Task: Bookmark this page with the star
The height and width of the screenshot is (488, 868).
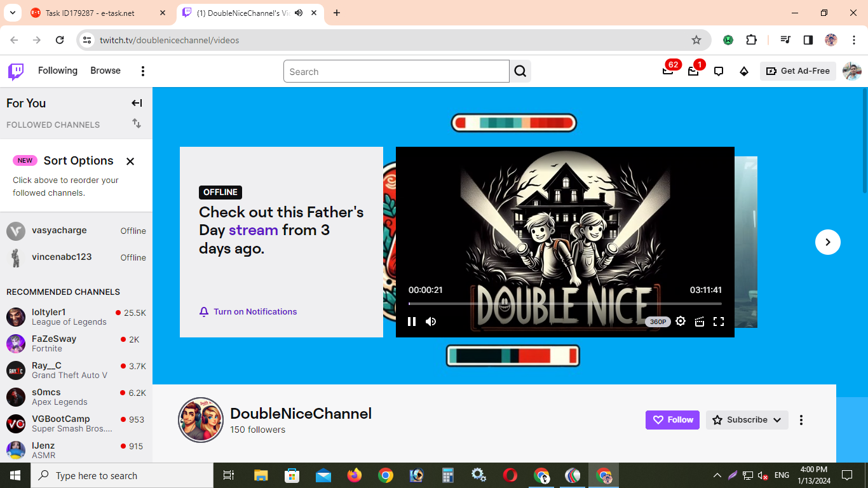Action: 696,40
